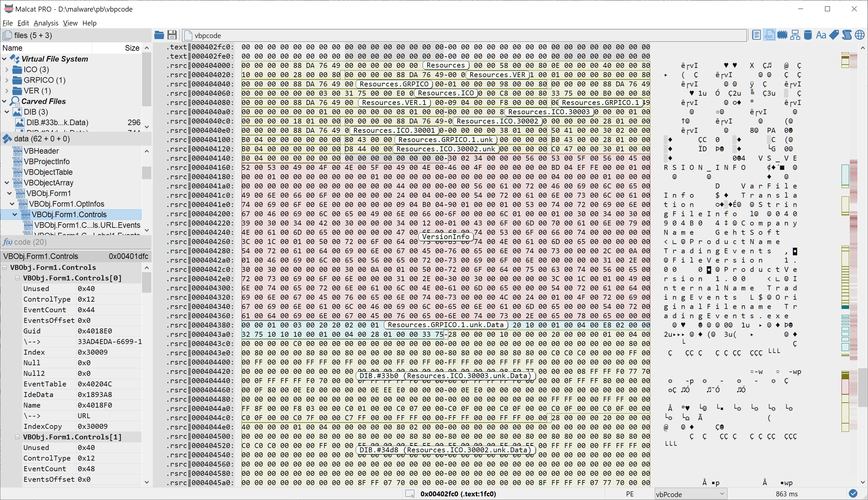Open the script scroll view icon
The width and height of the screenshot is (868, 500).
tap(847, 35)
